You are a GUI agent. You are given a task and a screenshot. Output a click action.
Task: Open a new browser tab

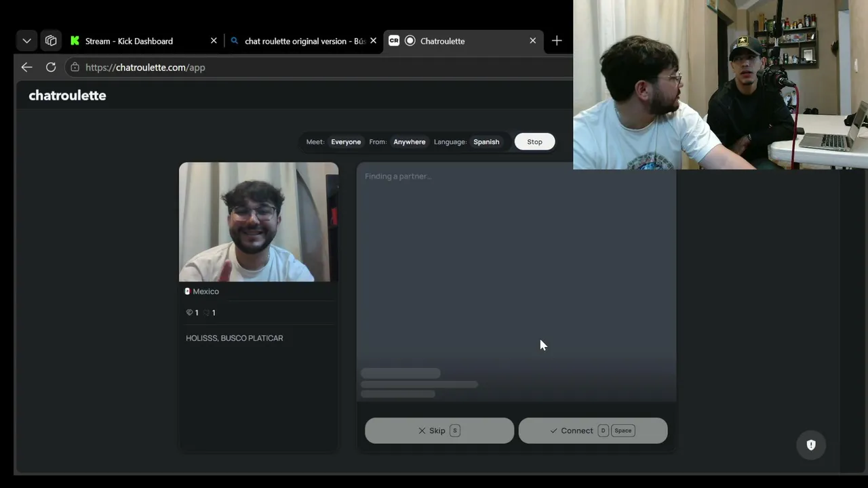[557, 41]
